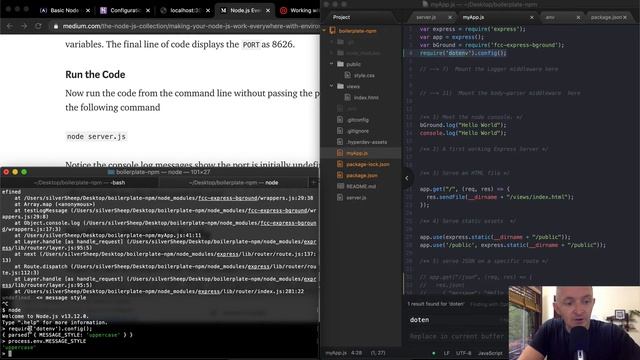
Task: Close the Configuration browser tab
Action: [148, 11]
